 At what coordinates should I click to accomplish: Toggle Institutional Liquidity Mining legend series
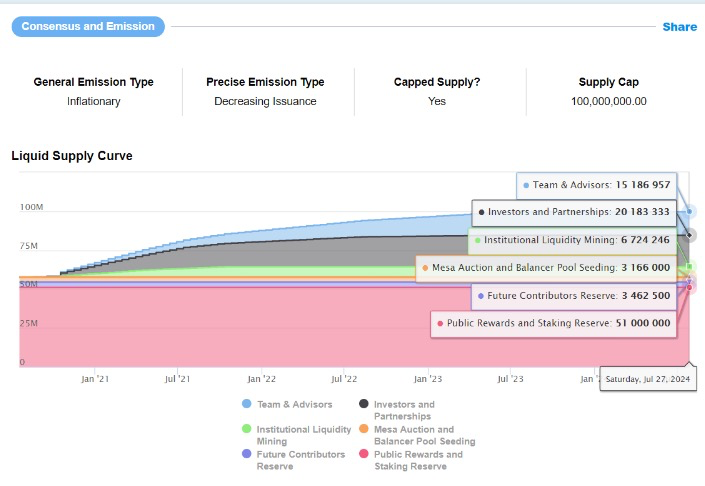[304, 435]
